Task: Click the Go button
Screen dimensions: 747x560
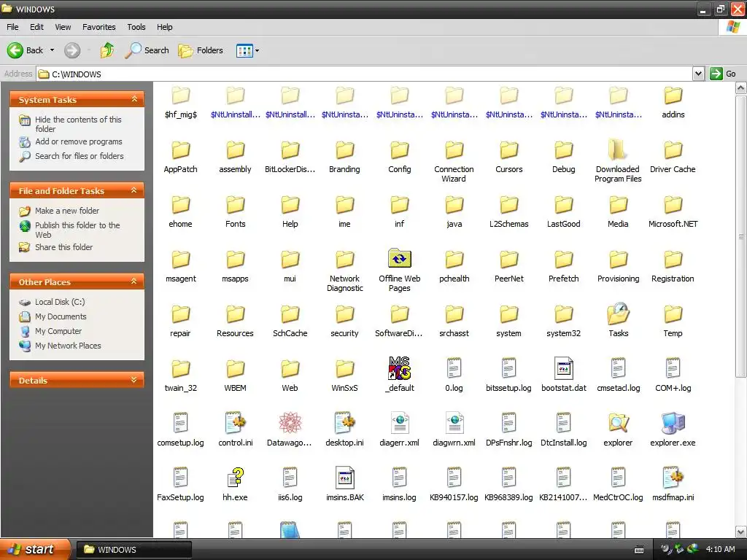Action: (723, 74)
